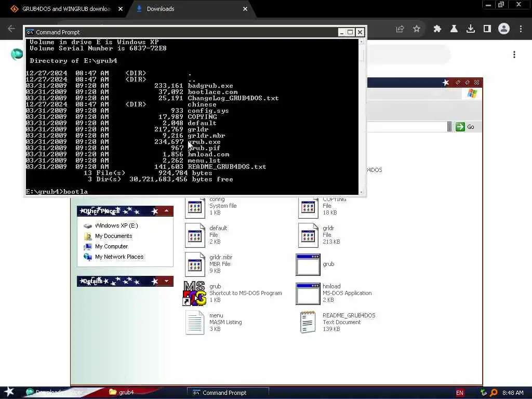Image resolution: width=532 pixels, height=399 pixels.
Task: Click hmload.com in directory listing
Action: pyautogui.click(x=208, y=154)
